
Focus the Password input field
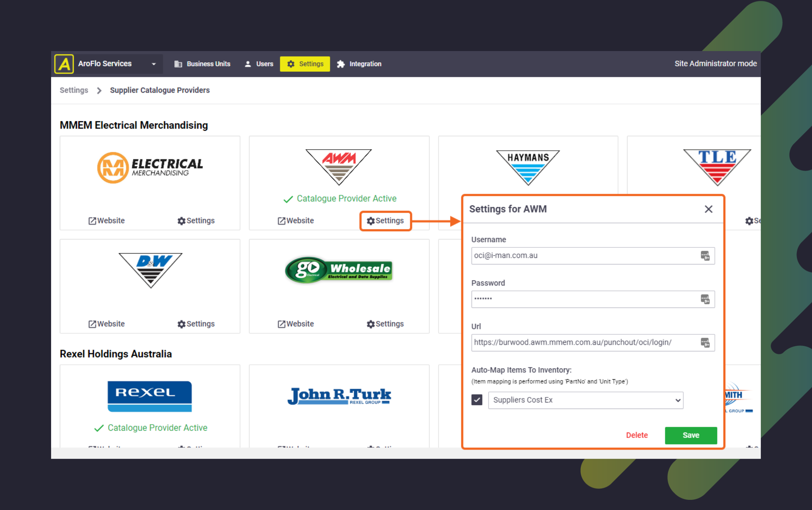[x=593, y=299]
